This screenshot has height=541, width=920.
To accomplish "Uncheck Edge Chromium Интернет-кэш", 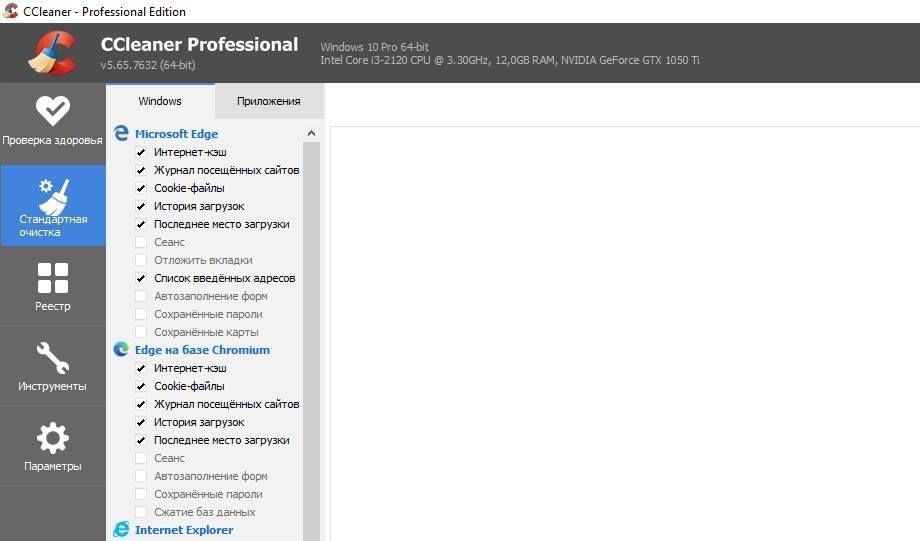I will pos(141,368).
